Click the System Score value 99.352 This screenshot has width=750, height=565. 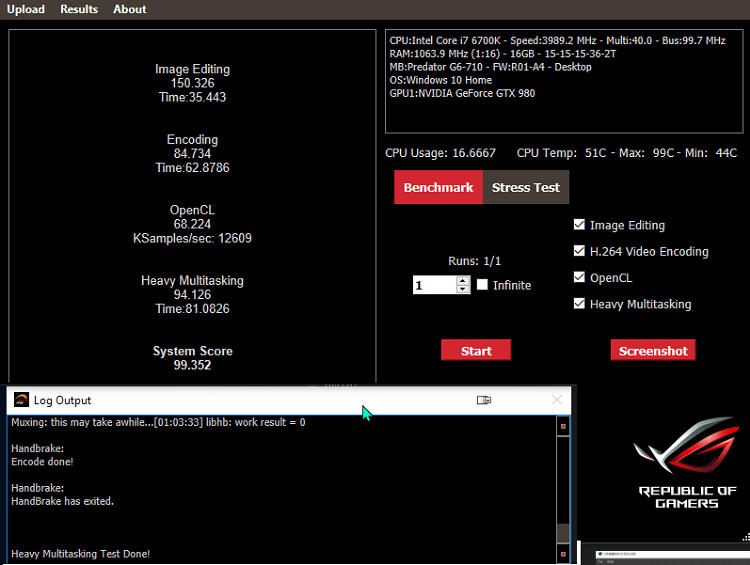pyautogui.click(x=192, y=365)
